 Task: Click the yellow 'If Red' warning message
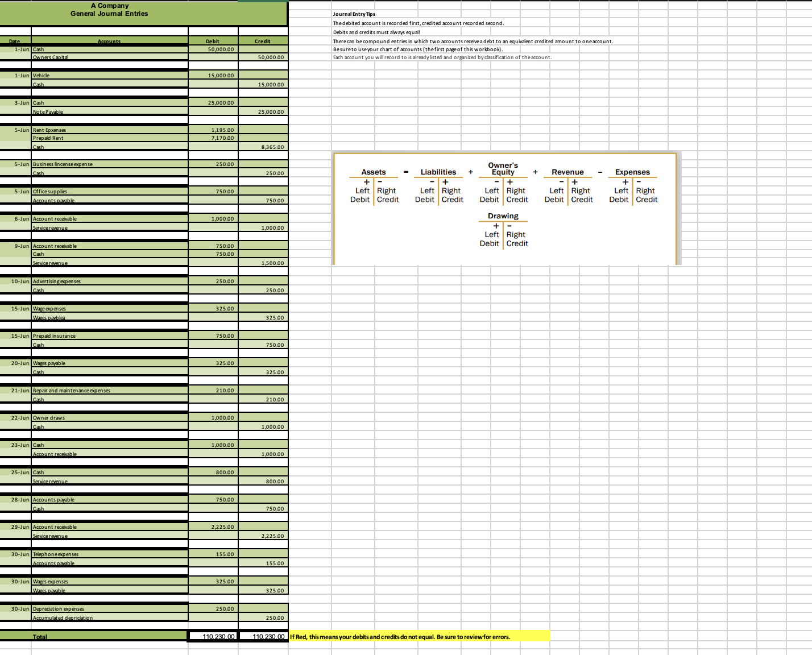click(420, 636)
